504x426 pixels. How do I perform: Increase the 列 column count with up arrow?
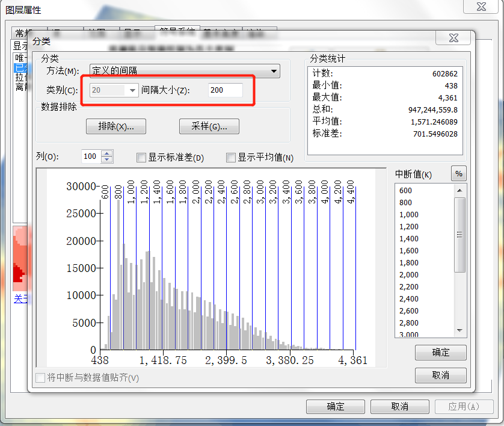coord(107,153)
